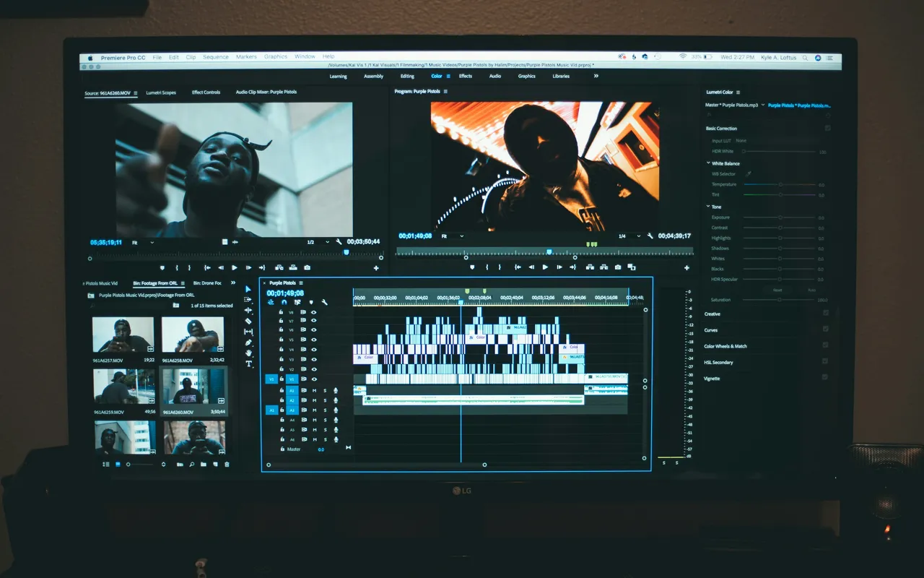Toggle Linked Selection in timeline
This screenshot has width=924, height=578.
(x=297, y=302)
